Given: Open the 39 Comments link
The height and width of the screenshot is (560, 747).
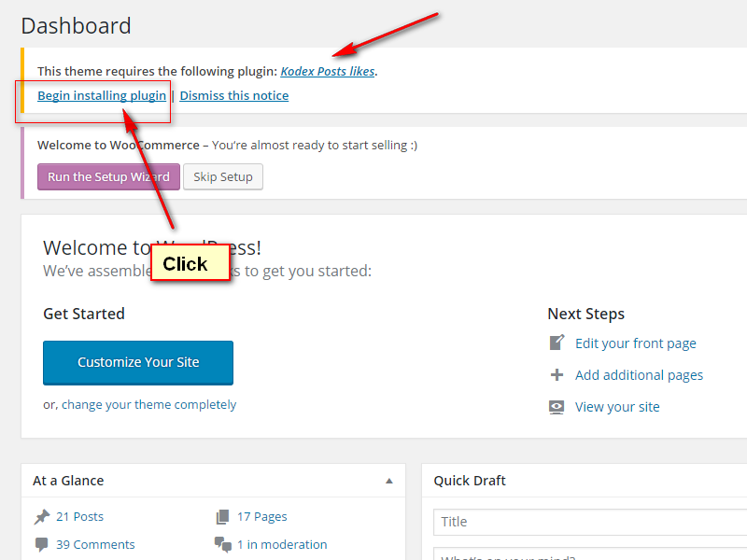Looking at the screenshot, I should tap(94, 545).
